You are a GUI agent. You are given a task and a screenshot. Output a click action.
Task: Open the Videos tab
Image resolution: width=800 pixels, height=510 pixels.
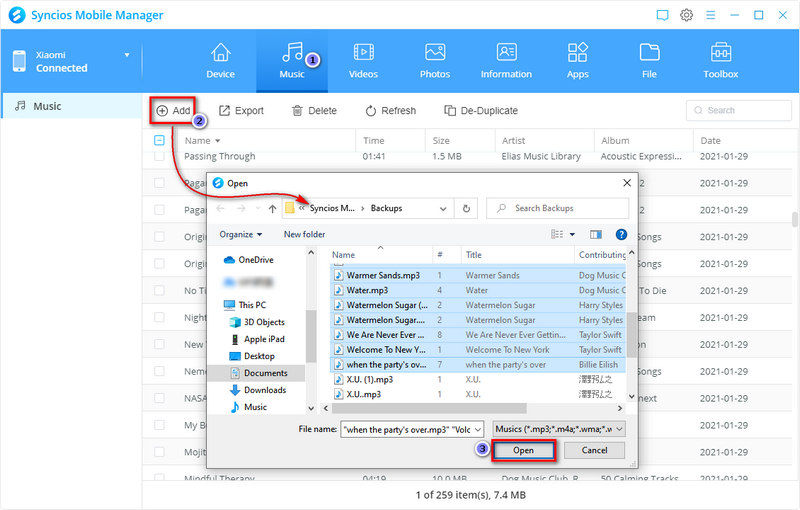[x=363, y=61]
